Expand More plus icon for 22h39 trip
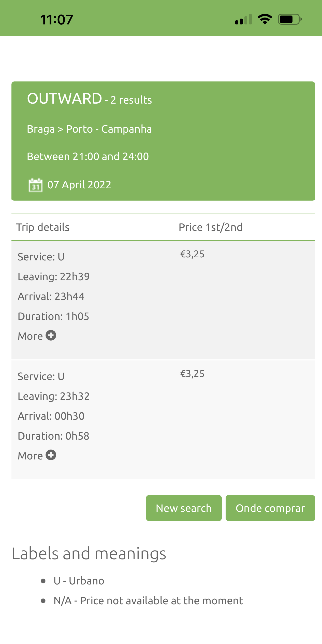The width and height of the screenshot is (322, 644). click(x=51, y=335)
